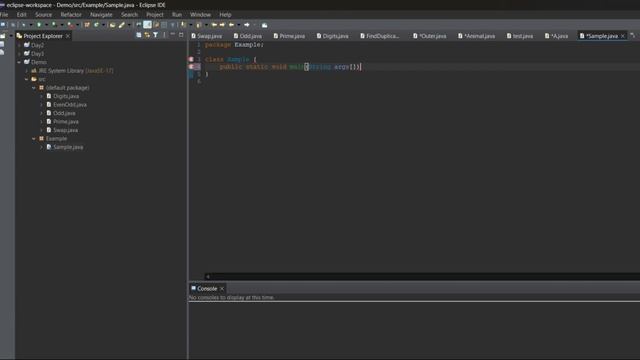Click the Coverage launch toolbar icon

click(x=54, y=25)
